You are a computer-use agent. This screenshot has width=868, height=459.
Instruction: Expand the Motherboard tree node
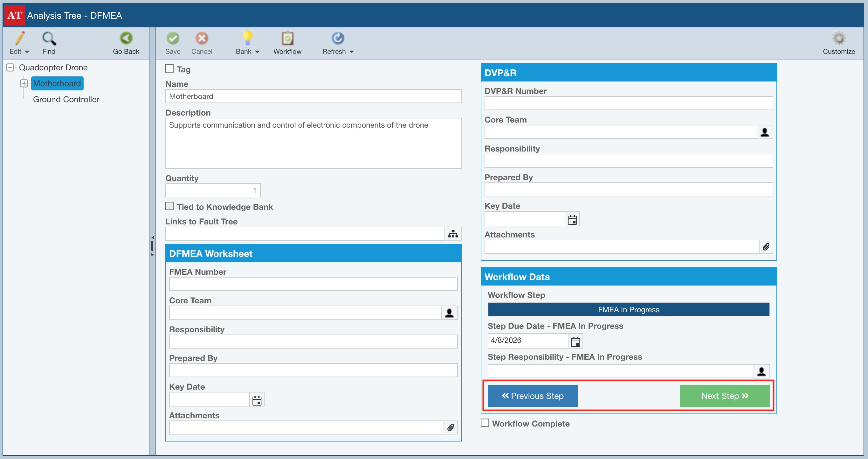[x=24, y=83]
